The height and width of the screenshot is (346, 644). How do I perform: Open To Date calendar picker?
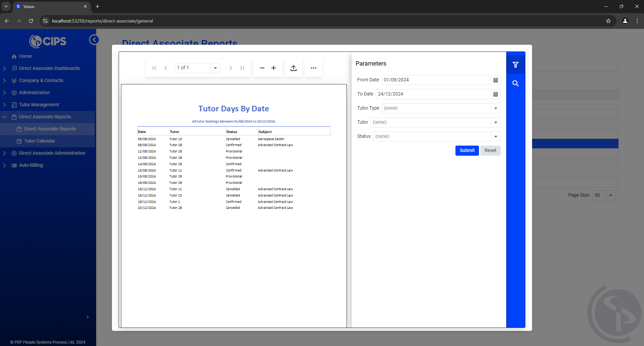point(495,94)
